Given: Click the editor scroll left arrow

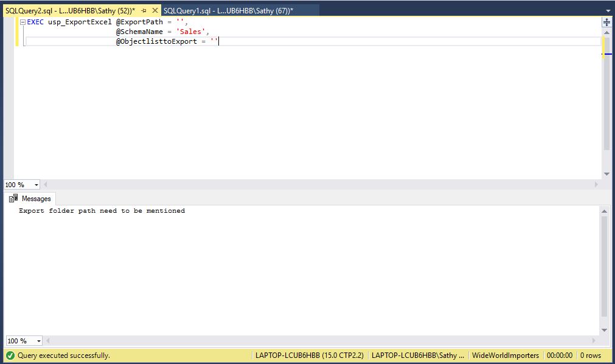Looking at the screenshot, I should [46, 184].
